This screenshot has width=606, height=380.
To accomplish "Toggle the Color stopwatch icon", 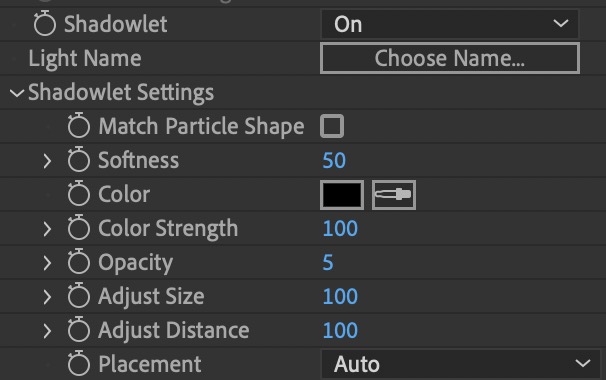I will point(79,194).
